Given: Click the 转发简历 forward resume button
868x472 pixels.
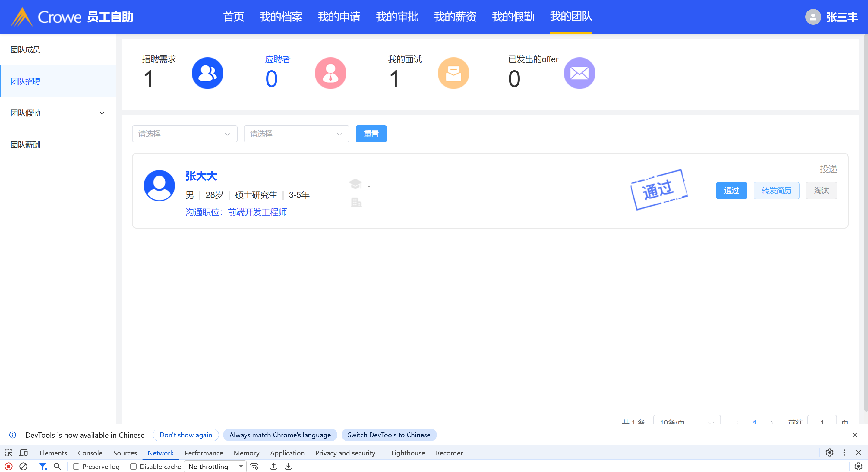Looking at the screenshot, I should click(x=776, y=191).
